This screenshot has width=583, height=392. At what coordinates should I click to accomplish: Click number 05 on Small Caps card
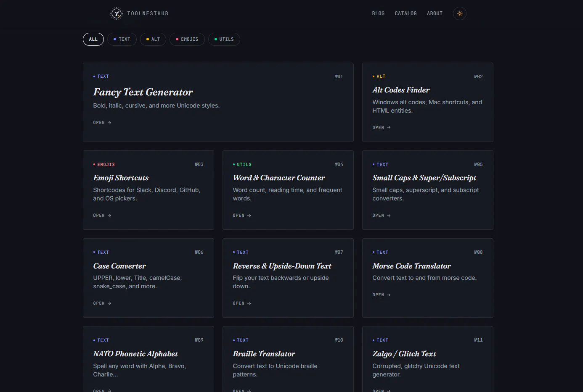click(x=479, y=165)
